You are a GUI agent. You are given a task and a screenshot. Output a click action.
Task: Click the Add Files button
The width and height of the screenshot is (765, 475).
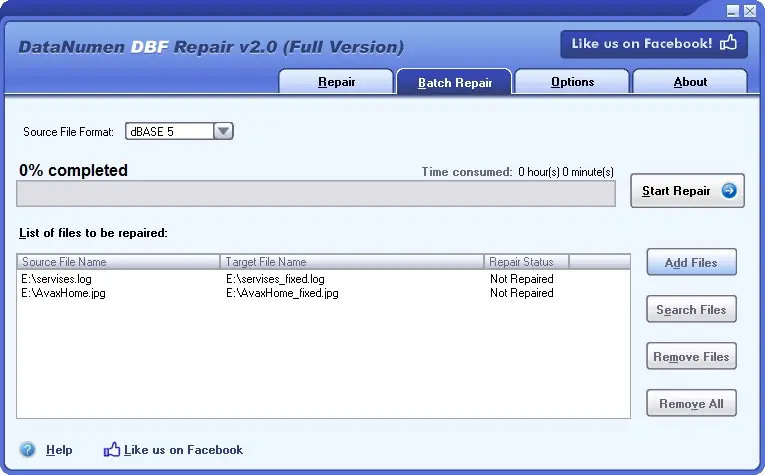click(x=691, y=262)
